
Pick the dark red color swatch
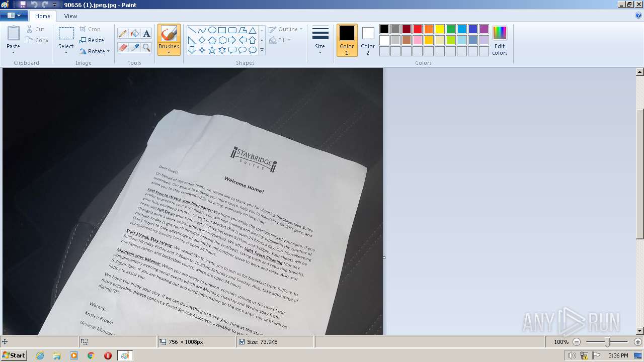coord(406,29)
